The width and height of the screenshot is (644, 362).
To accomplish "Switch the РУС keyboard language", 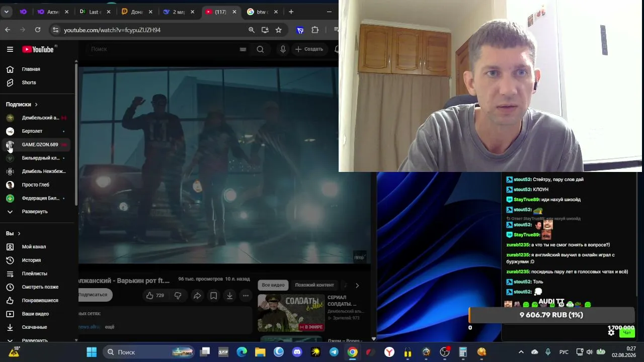I will [x=564, y=352].
